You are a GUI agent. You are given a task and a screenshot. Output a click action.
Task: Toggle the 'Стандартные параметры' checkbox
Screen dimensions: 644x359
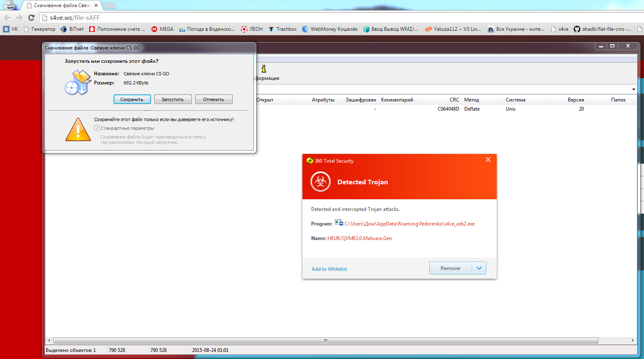[x=97, y=128]
